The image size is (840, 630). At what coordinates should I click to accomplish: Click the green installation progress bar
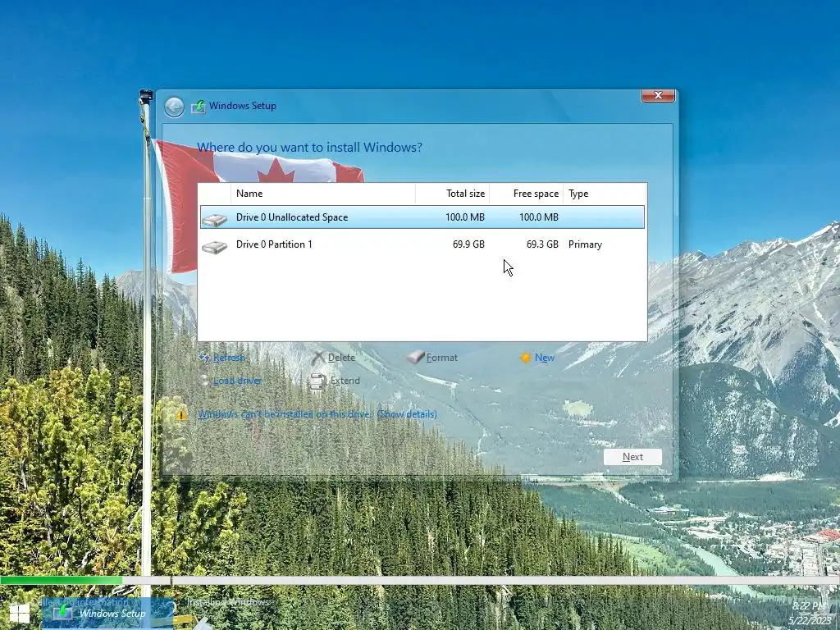(61, 581)
